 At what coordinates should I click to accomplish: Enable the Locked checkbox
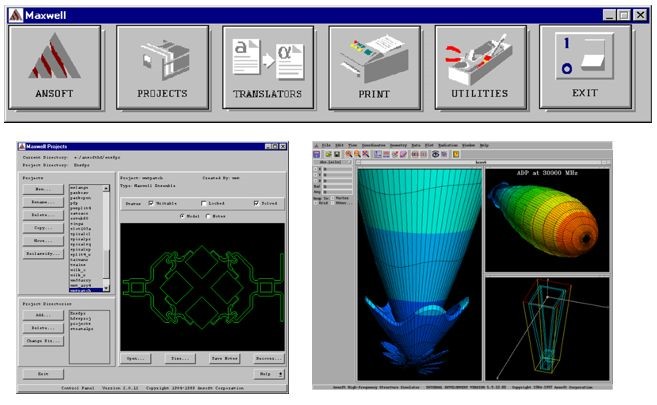coord(204,203)
